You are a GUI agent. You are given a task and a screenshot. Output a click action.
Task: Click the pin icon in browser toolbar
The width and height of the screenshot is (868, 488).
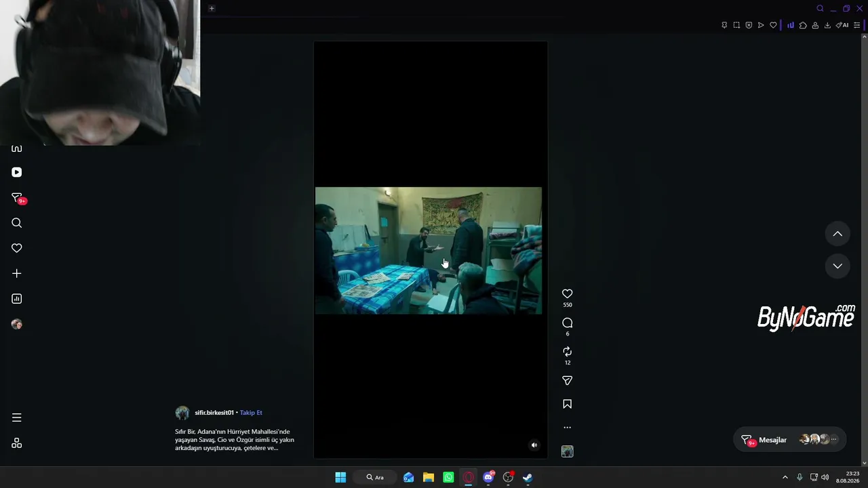[724, 25]
